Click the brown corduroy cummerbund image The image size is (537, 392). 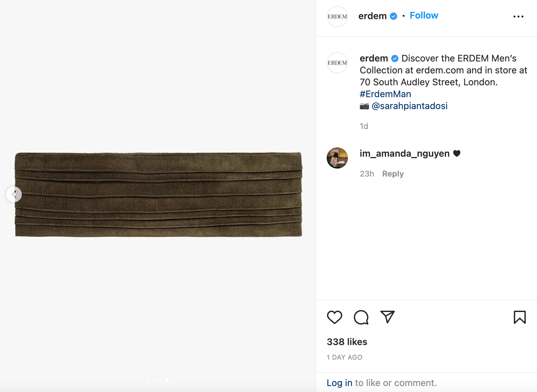[x=159, y=194]
